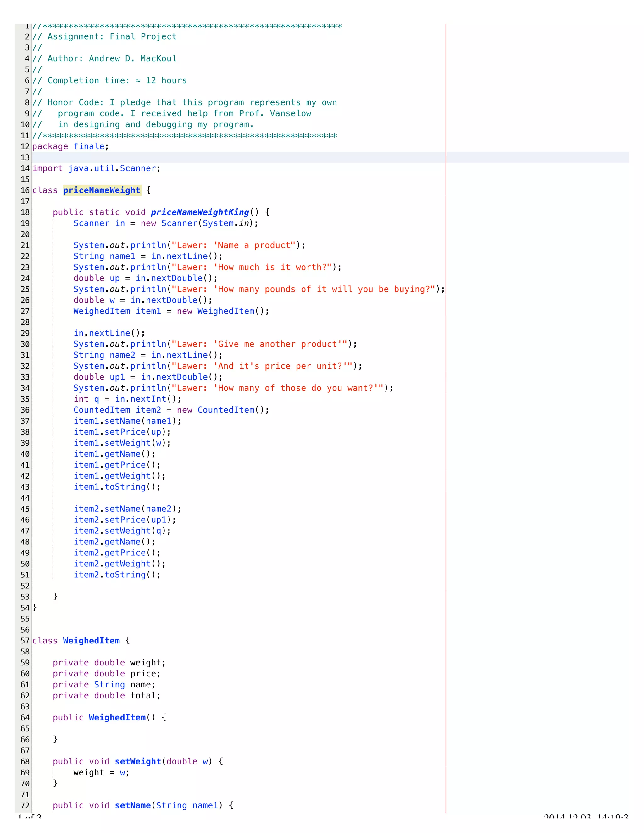Viewport: 644px width, 833px height.
Task: Click 'item1.getName();' on line 40
Action: pyautogui.click(x=114, y=454)
